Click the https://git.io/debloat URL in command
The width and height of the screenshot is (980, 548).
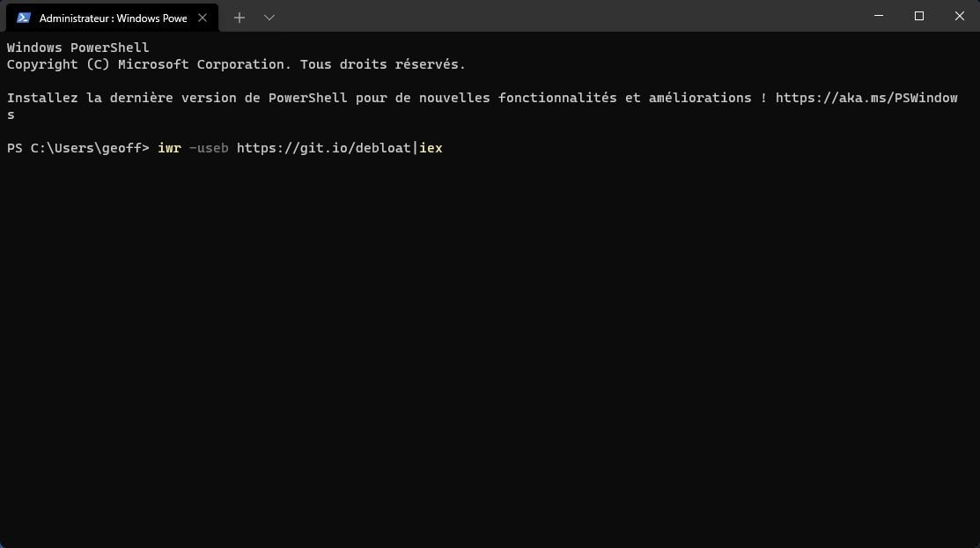pyautogui.click(x=324, y=148)
